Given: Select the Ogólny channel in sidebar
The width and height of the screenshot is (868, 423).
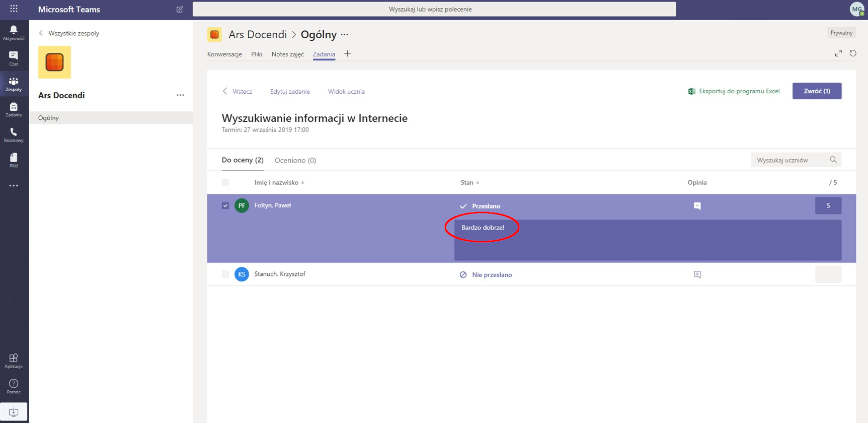Looking at the screenshot, I should click(x=111, y=118).
